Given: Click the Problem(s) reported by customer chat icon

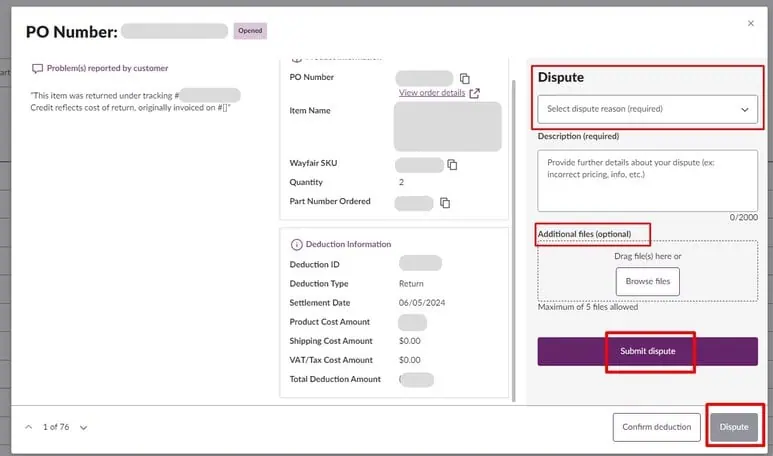Looking at the screenshot, I should point(37,69).
